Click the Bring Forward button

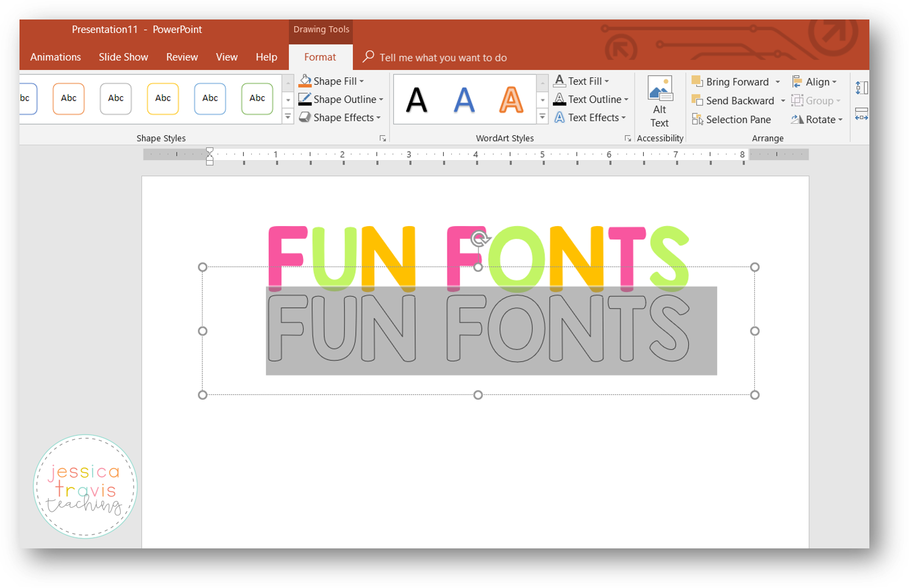click(x=730, y=82)
